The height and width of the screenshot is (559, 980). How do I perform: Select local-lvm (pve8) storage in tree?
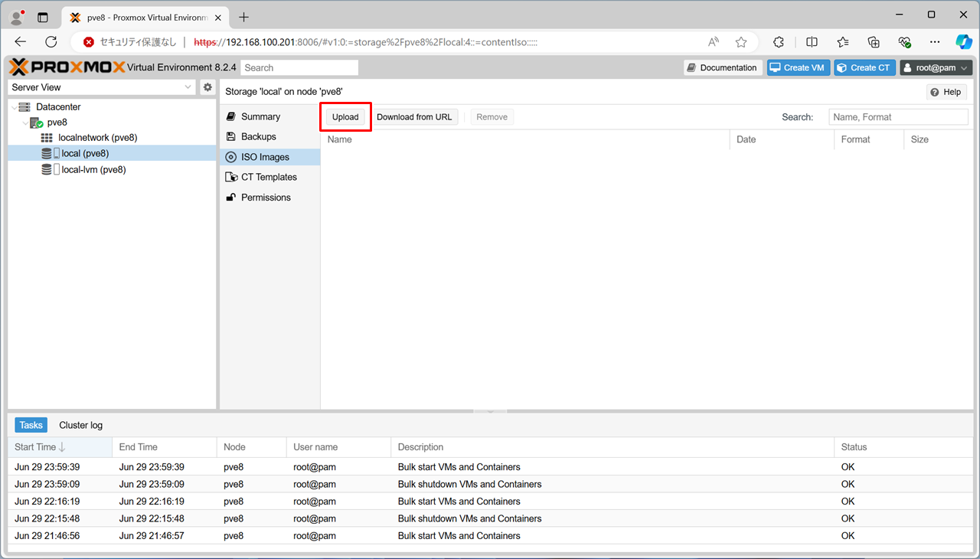pyautogui.click(x=93, y=170)
